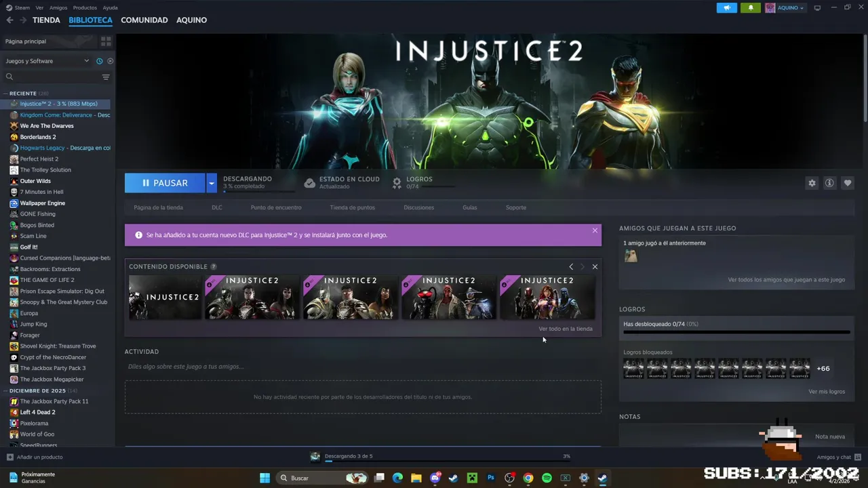This screenshot has height=488, width=868.
Task: Open Punto de encuentro link
Action: point(276,207)
